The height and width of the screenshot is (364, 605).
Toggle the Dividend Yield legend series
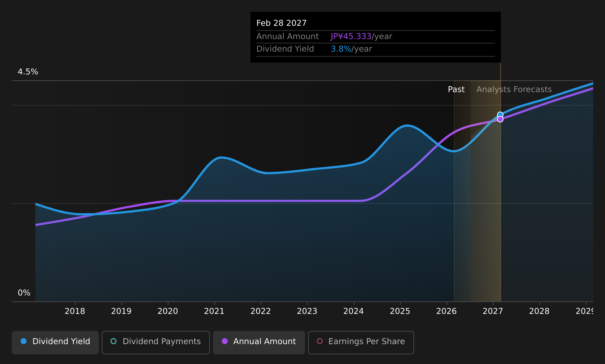click(x=55, y=342)
